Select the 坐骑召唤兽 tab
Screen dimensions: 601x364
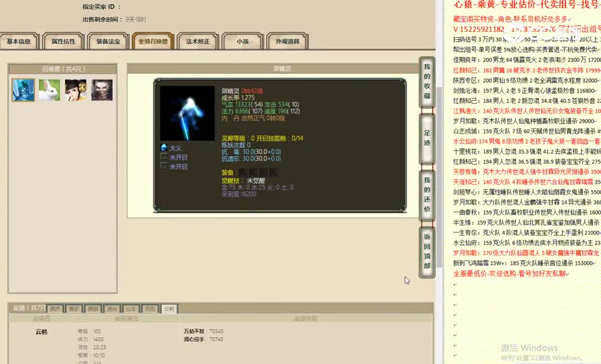[x=153, y=41]
